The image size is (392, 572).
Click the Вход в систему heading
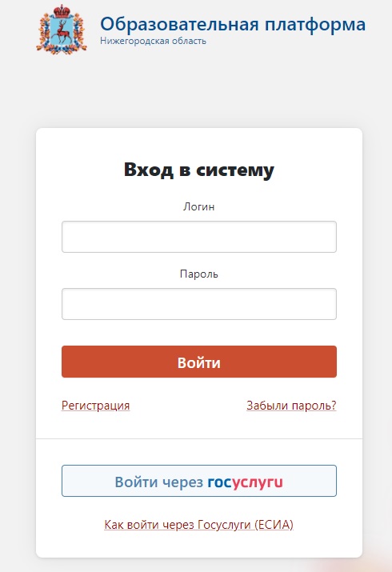(198, 170)
